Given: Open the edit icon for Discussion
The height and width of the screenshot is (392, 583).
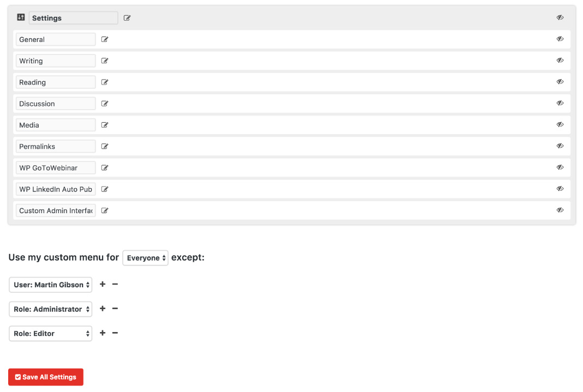Looking at the screenshot, I should [105, 104].
